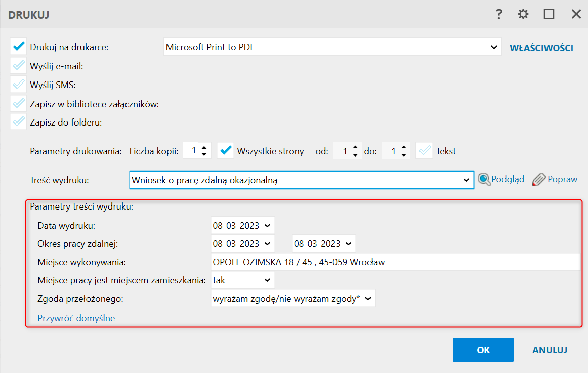Image resolution: width=588 pixels, height=373 pixels.
Task: Open the help question mark icon
Action: point(498,14)
